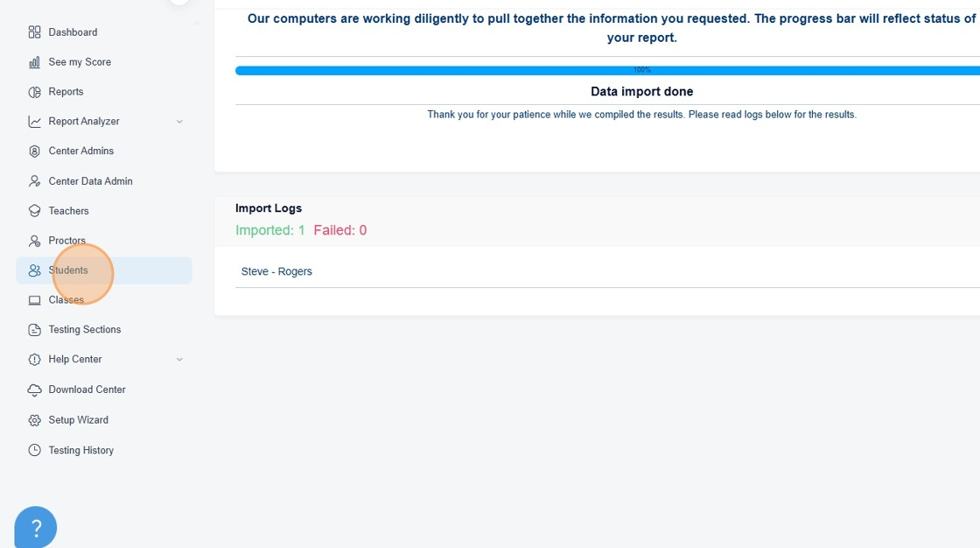Screen dimensions: 980x548
Task: Click the See my Score bar chart icon
Action: tap(34, 62)
